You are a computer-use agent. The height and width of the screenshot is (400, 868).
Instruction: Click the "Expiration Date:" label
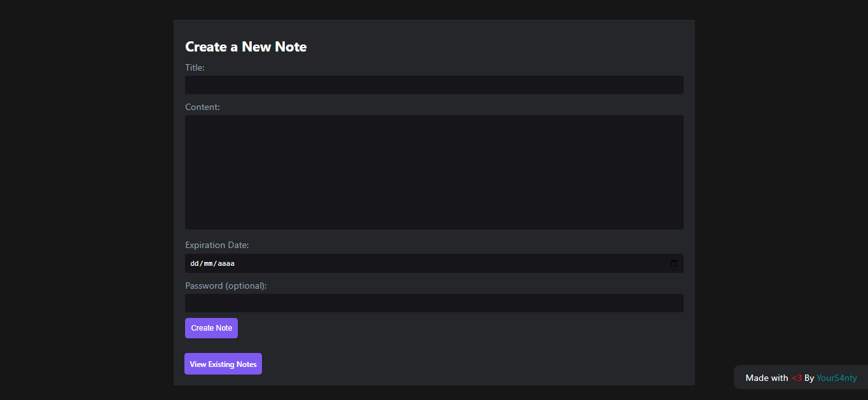pos(217,245)
